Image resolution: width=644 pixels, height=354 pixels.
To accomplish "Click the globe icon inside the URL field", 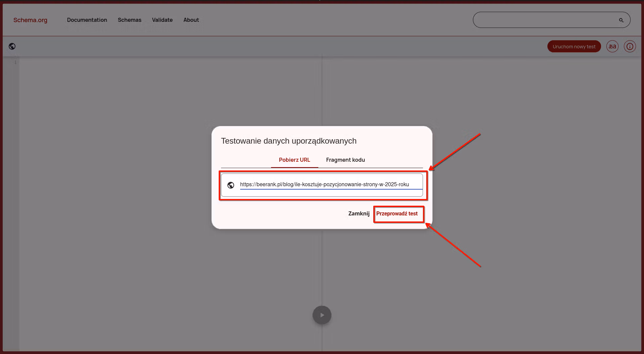I will pos(231,185).
